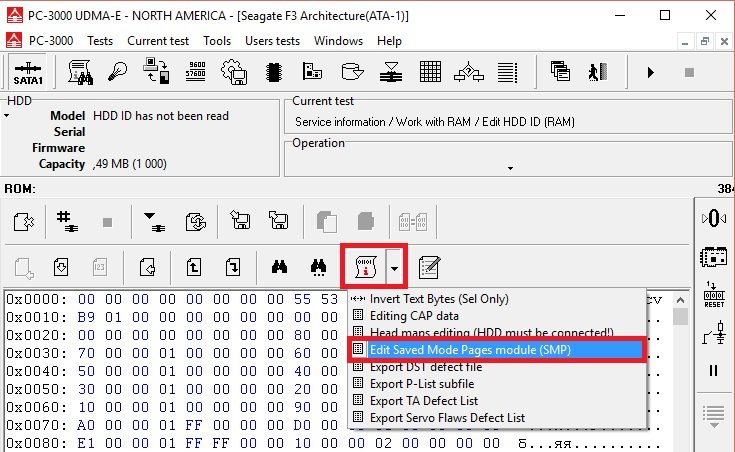Open the Current test menu
735x452 pixels.
pos(158,41)
